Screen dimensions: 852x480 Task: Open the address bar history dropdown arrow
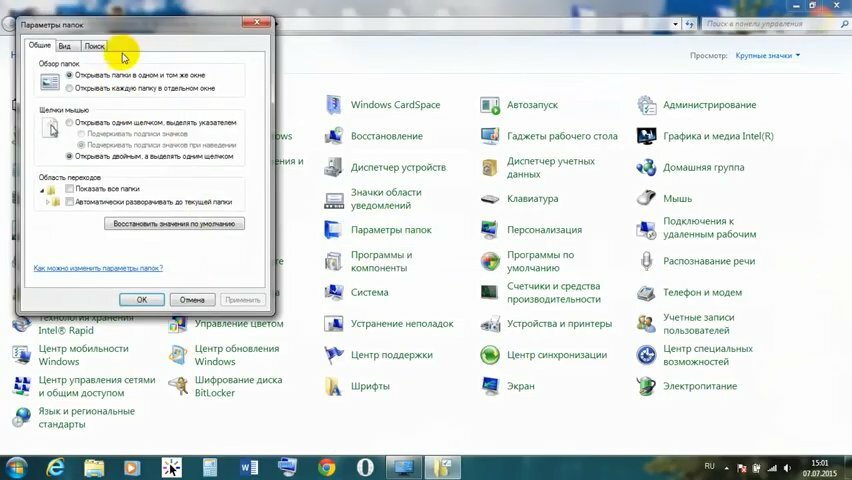[x=675, y=24]
